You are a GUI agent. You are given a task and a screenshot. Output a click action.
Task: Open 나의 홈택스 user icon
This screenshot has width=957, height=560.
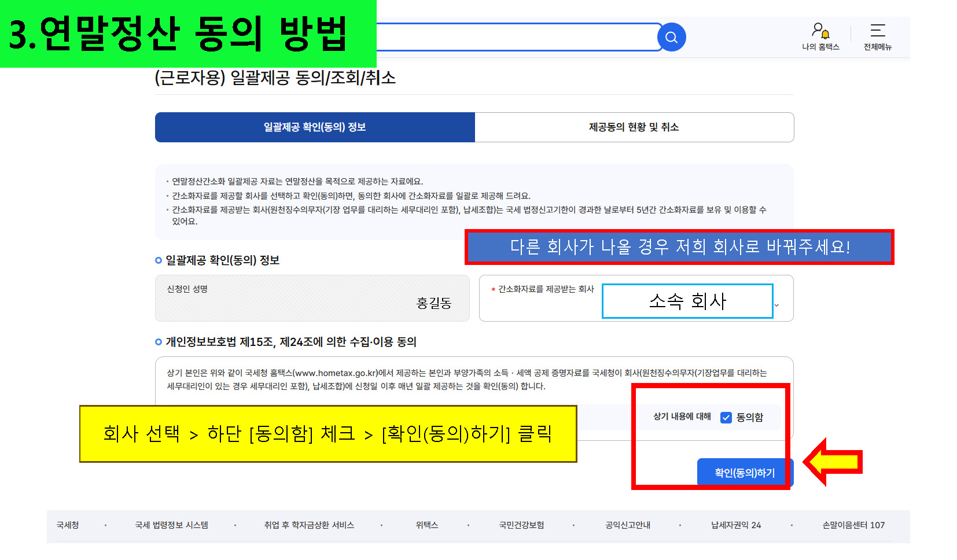click(820, 31)
